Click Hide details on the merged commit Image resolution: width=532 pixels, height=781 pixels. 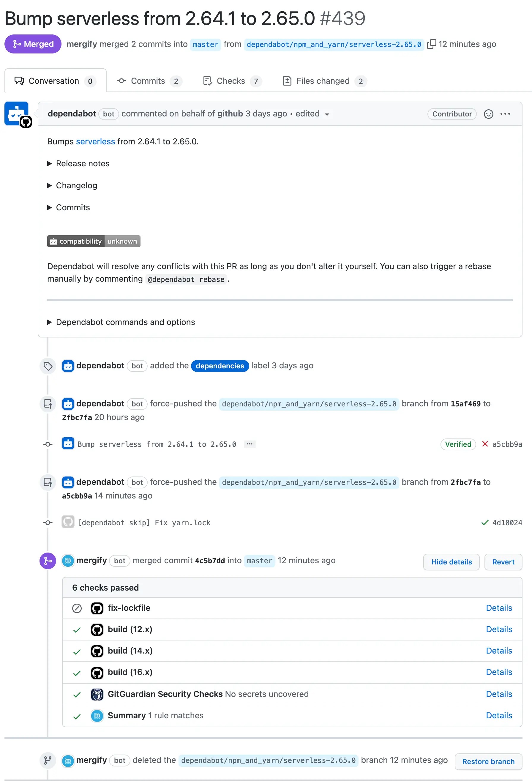pyautogui.click(x=451, y=561)
